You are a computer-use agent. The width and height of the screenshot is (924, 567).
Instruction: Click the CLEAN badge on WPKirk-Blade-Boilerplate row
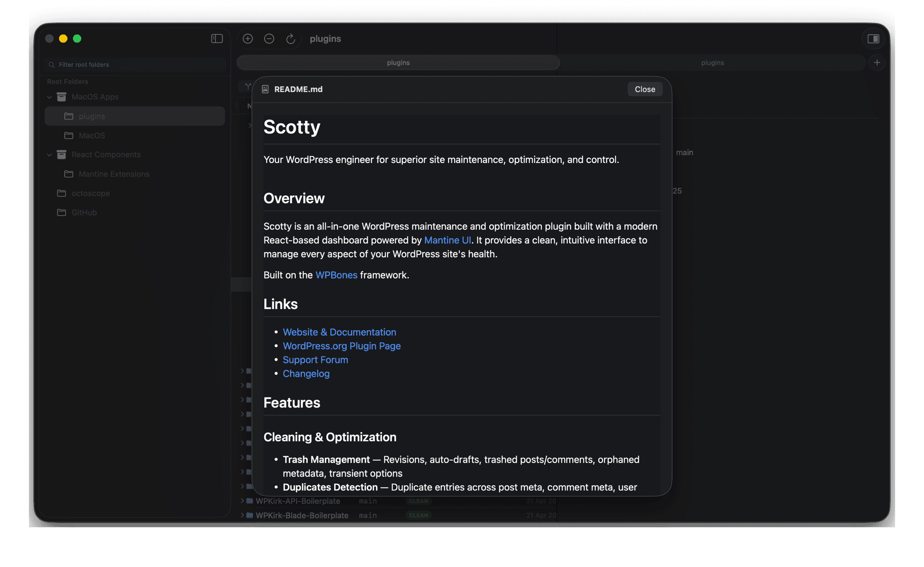[x=419, y=515]
